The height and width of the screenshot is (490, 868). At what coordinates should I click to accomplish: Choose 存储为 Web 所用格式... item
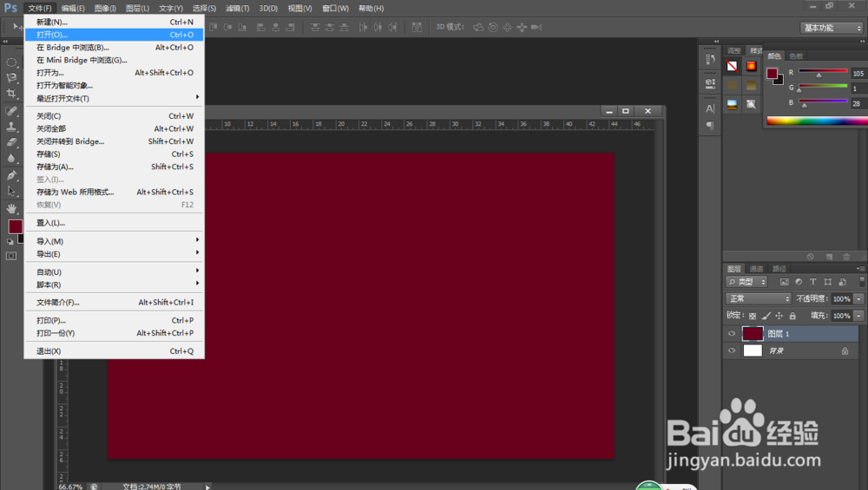click(x=114, y=192)
